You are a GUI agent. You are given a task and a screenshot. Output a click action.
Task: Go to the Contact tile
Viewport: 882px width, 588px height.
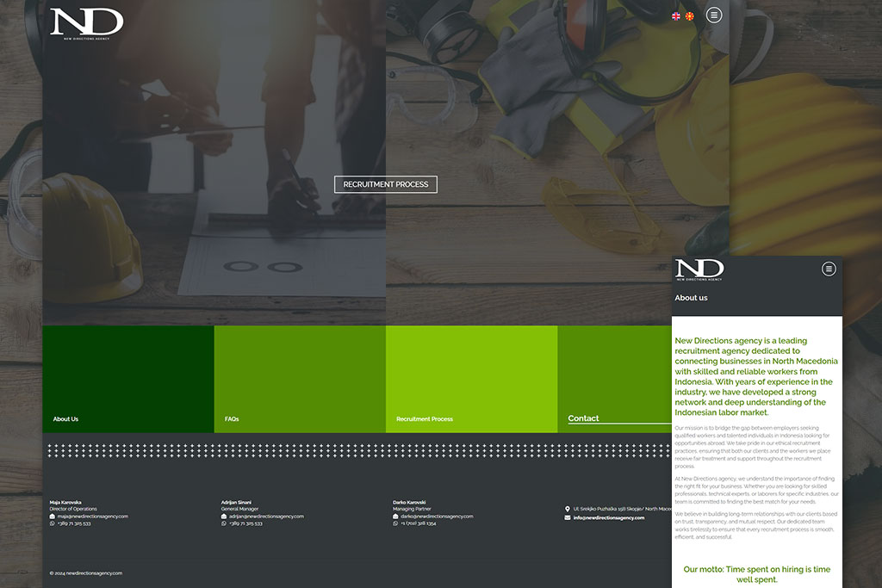tap(613, 379)
